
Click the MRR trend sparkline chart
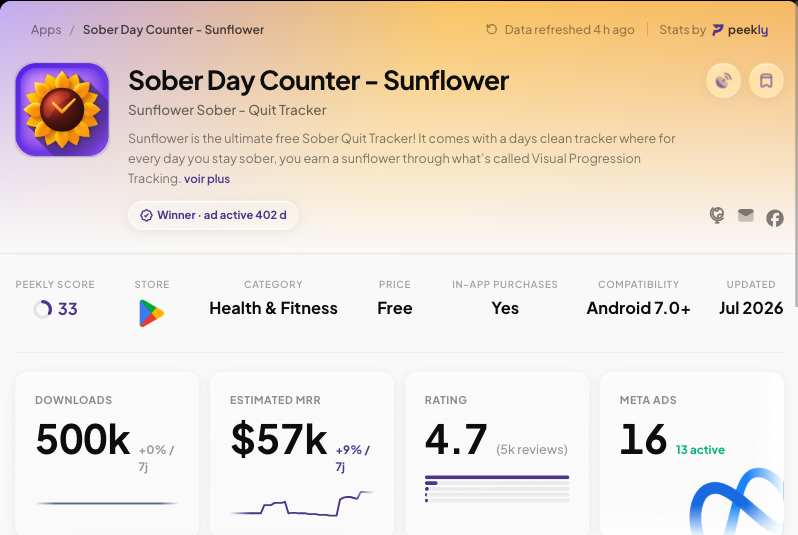tap(302, 503)
